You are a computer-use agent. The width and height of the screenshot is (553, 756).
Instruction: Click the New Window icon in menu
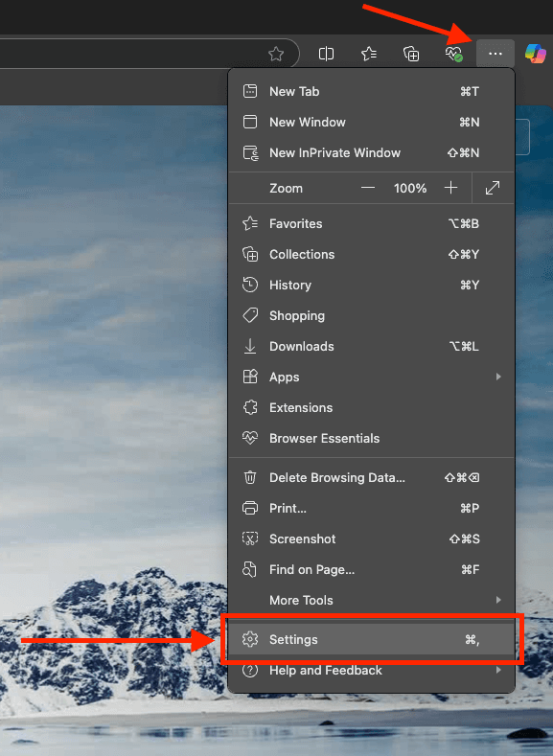point(250,122)
